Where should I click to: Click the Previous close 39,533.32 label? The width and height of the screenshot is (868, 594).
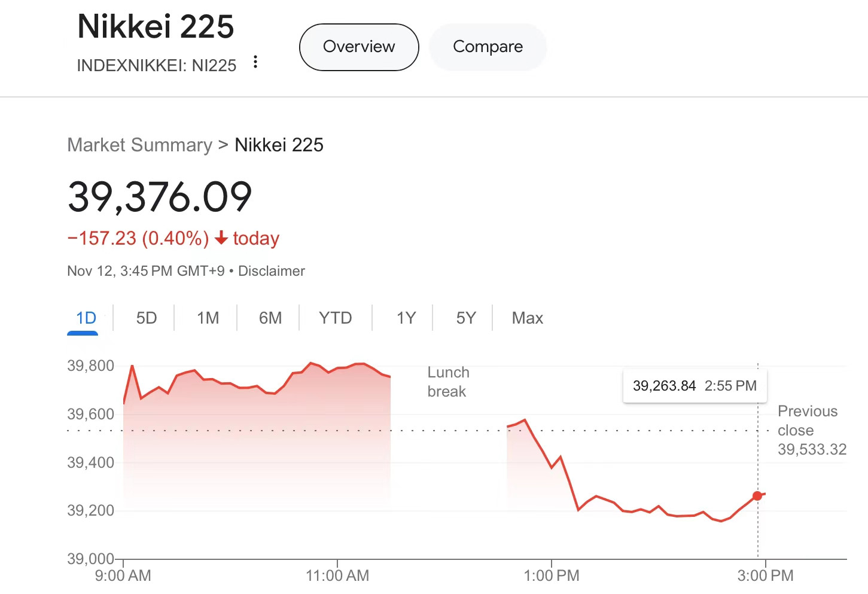pyautogui.click(x=812, y=430)
